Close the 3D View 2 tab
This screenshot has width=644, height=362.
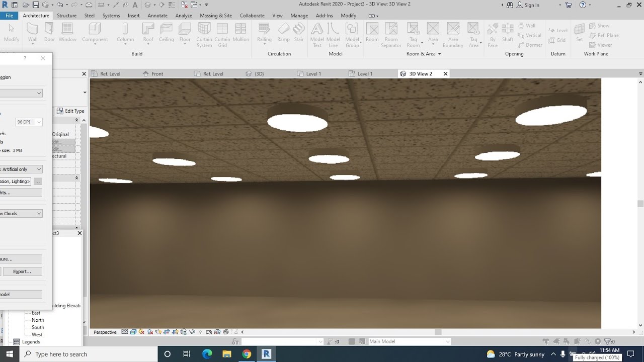click(445, 74)
